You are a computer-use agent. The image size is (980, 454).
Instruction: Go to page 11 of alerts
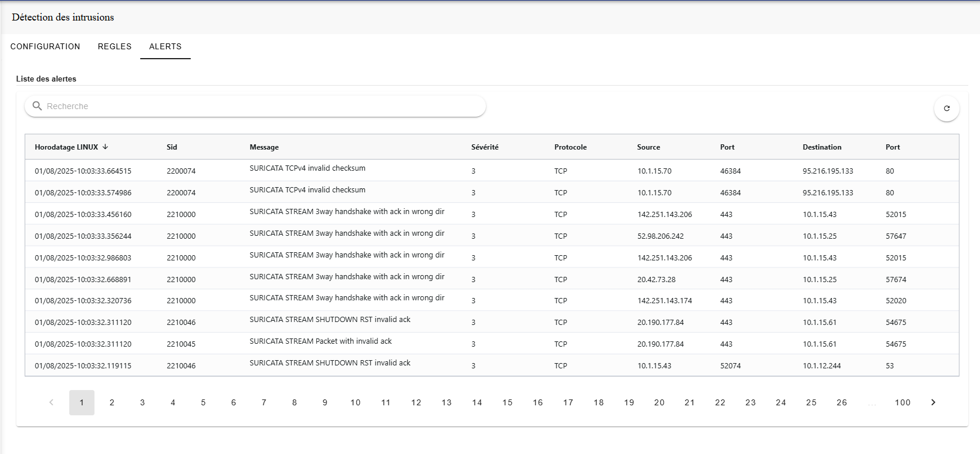(386, 402)
